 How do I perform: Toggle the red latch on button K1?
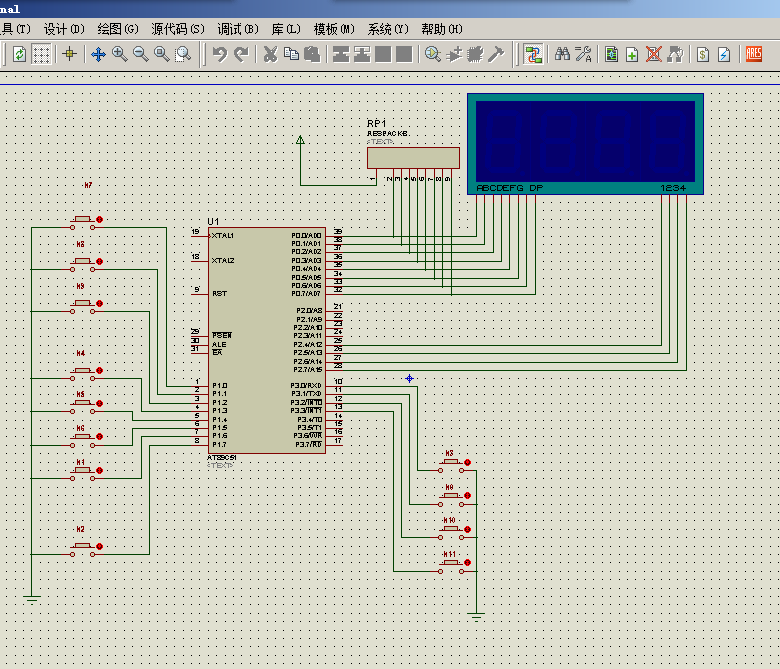[99, 471]
